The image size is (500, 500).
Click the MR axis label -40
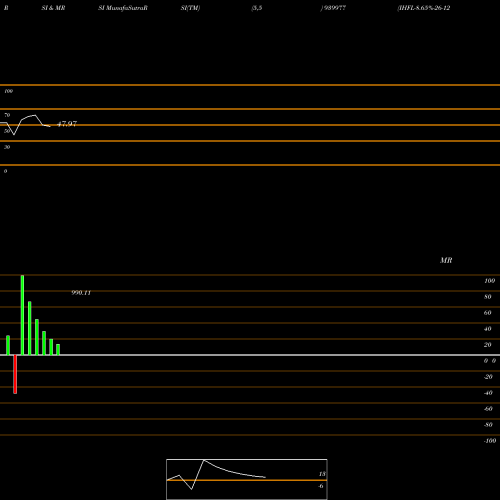tap(488, 393)
